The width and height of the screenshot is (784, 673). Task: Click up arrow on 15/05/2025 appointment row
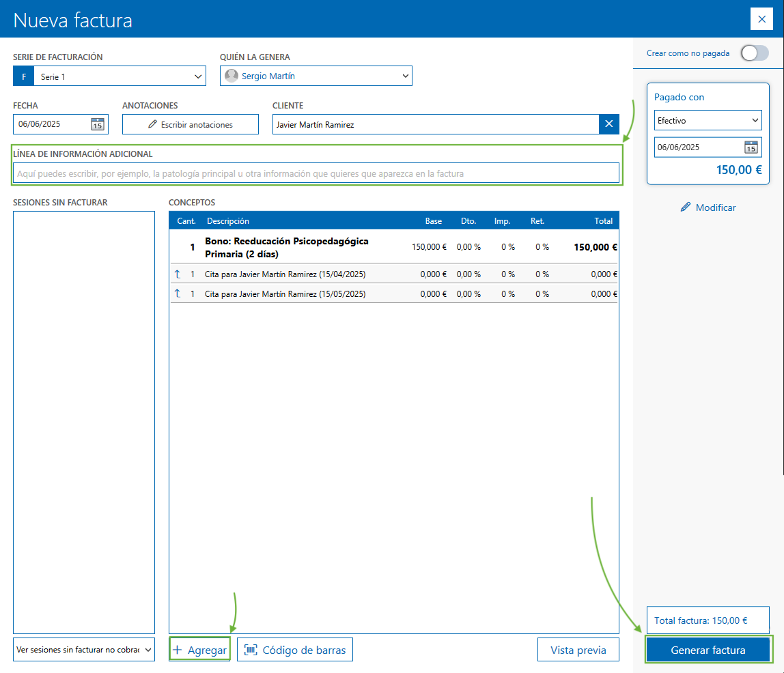[x=178, y=294]
